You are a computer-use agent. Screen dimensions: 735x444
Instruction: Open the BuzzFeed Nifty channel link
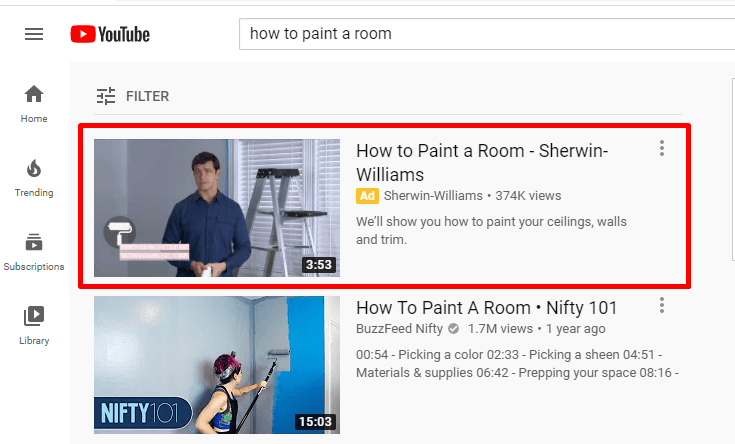pos(399,329)
